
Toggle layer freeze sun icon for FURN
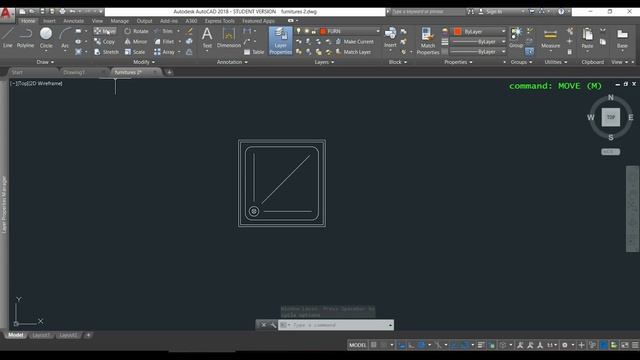(x=306, y=31)
